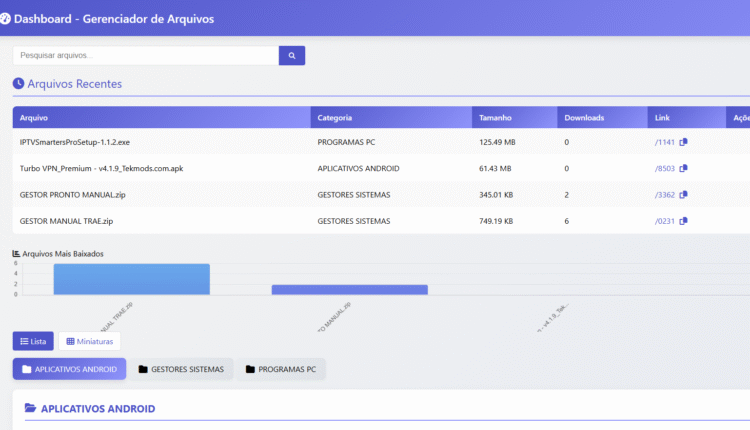Screen dimensions: 750x430
Task: Click the shorter purple chart bar
Action: (350, 290)
